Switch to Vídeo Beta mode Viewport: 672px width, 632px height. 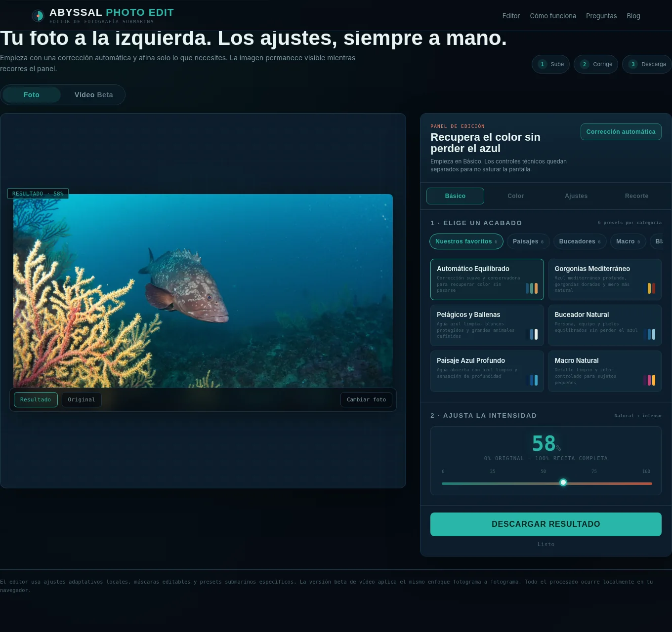coord(94,95)
